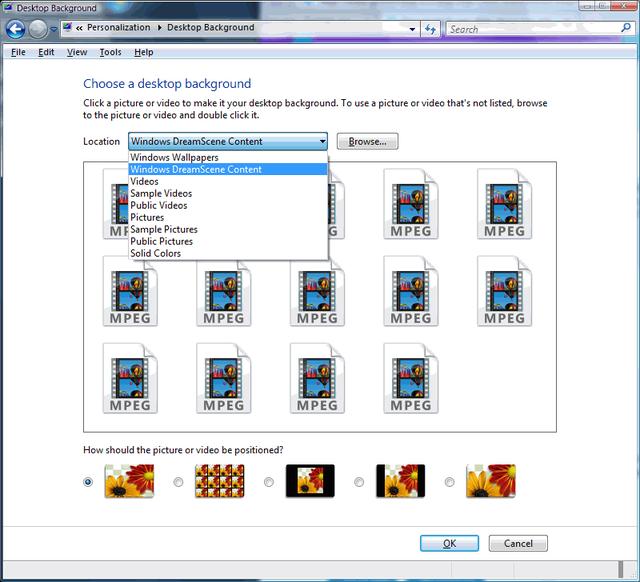This screenshot has height=582, width=640.
Task: Click Personalization in the breadcrumb path
Action: (x=119, y=27)
